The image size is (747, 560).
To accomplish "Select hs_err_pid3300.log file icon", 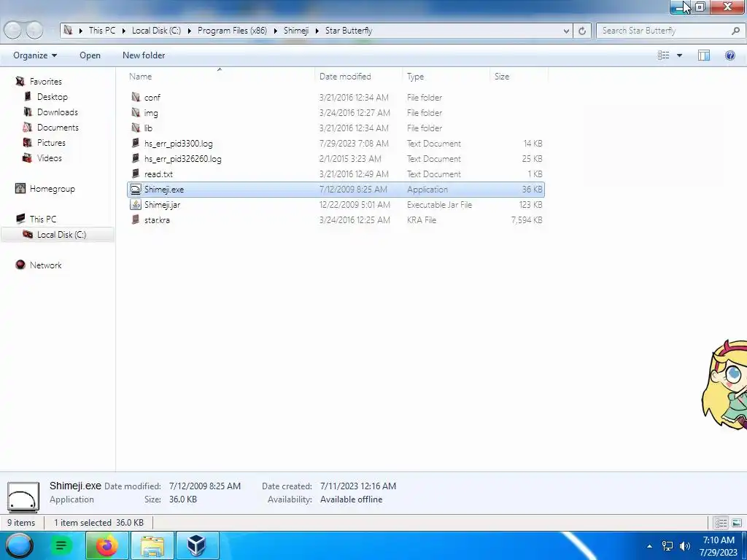I will [x=136, y=143].
